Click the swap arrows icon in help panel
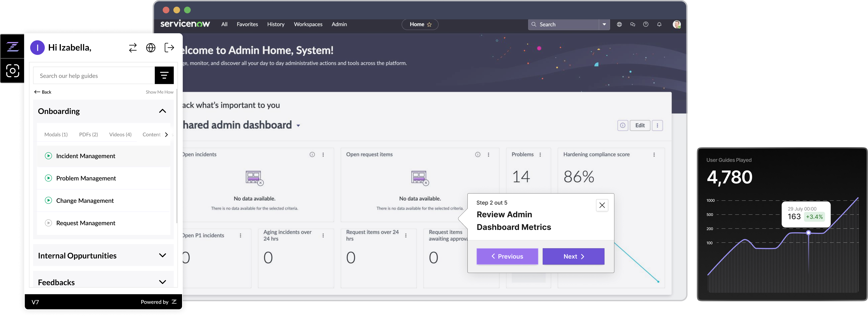 133,48
